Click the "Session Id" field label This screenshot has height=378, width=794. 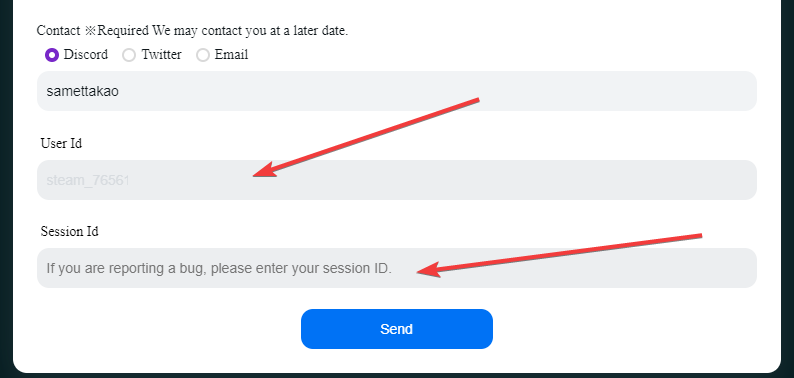(x=69, y=232)
